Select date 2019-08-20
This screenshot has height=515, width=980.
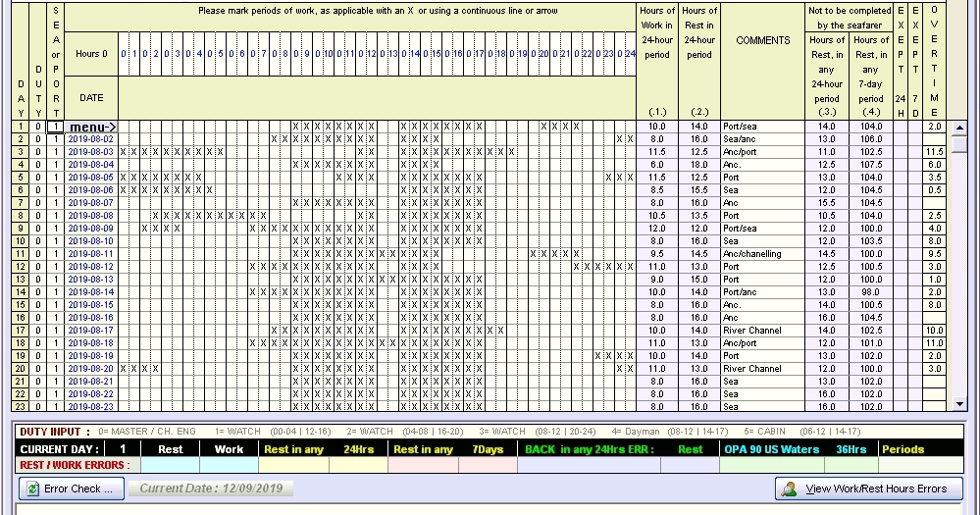pyautogui.click(x=91, y=369)
